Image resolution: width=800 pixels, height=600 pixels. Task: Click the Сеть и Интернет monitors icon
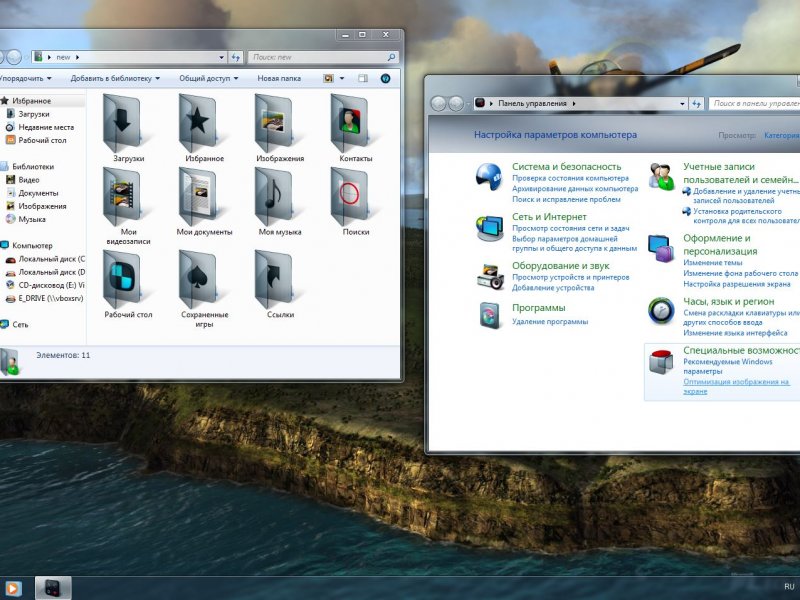pos(489,228)
